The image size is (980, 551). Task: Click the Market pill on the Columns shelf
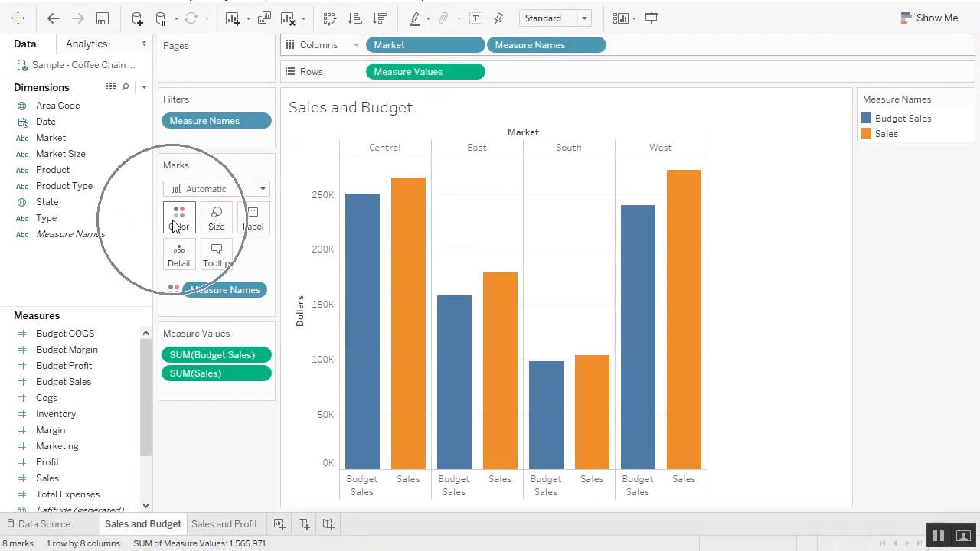pyautogui.click(x=425, y=45)
